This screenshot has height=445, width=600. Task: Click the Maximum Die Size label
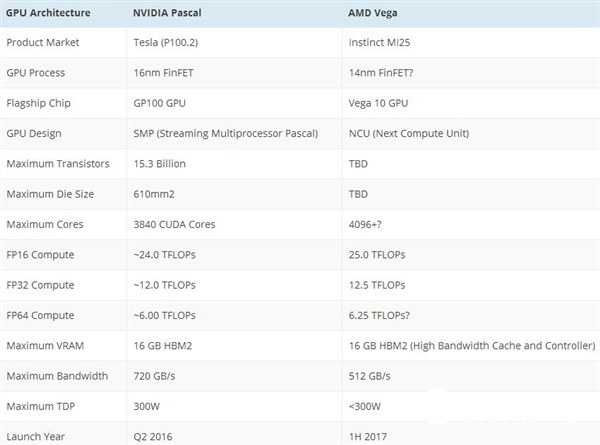coord(50,194)
